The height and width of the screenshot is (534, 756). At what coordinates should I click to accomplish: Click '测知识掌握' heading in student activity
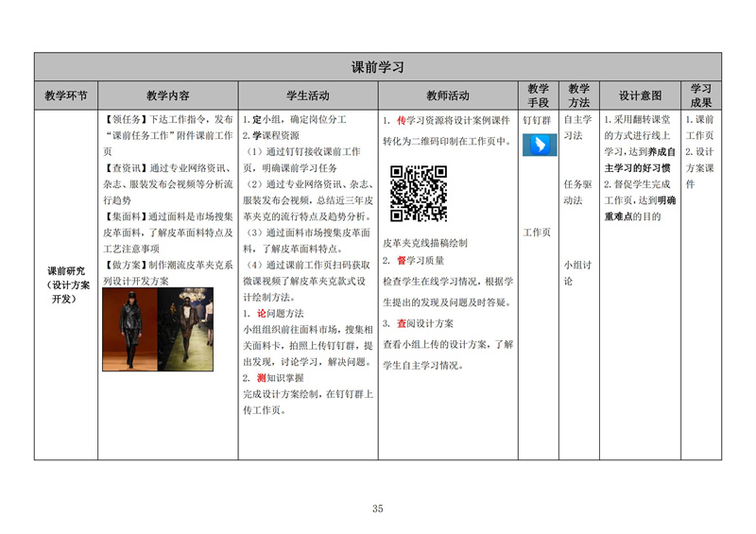click(273, 378)
